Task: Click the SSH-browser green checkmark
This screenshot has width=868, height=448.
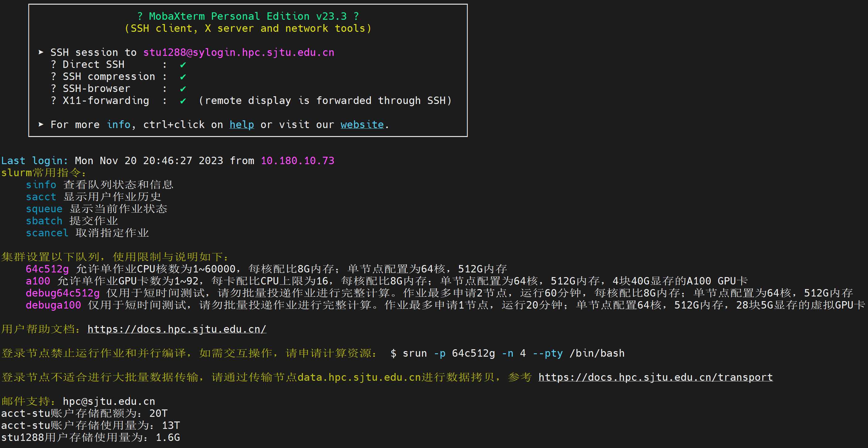Action: (183, 89)
